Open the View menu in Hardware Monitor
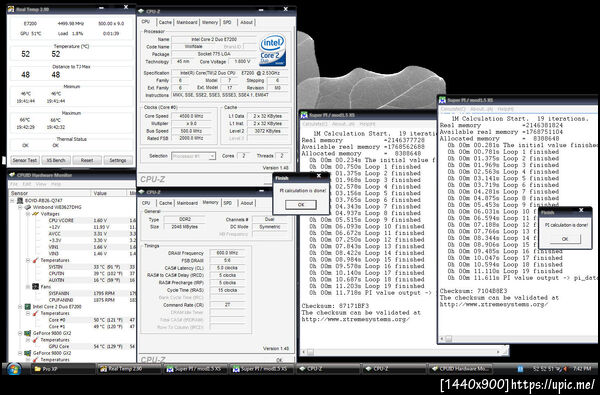This screenshot has height=395, width=600. point(41,184)
